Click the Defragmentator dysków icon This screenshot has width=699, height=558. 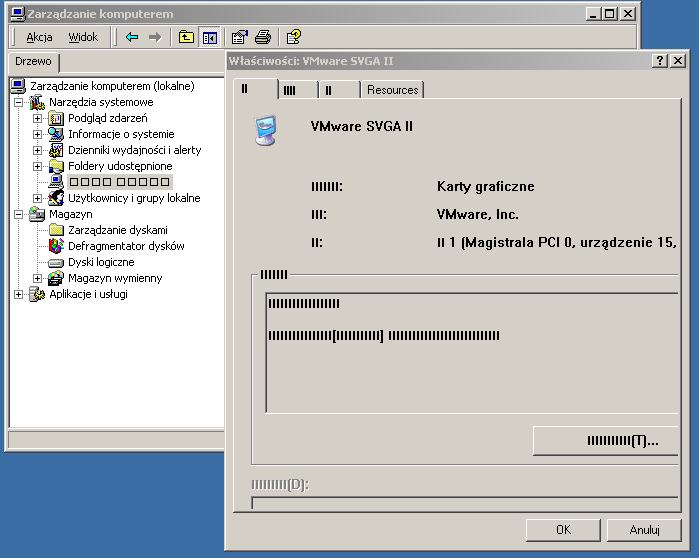click(56, 246)
